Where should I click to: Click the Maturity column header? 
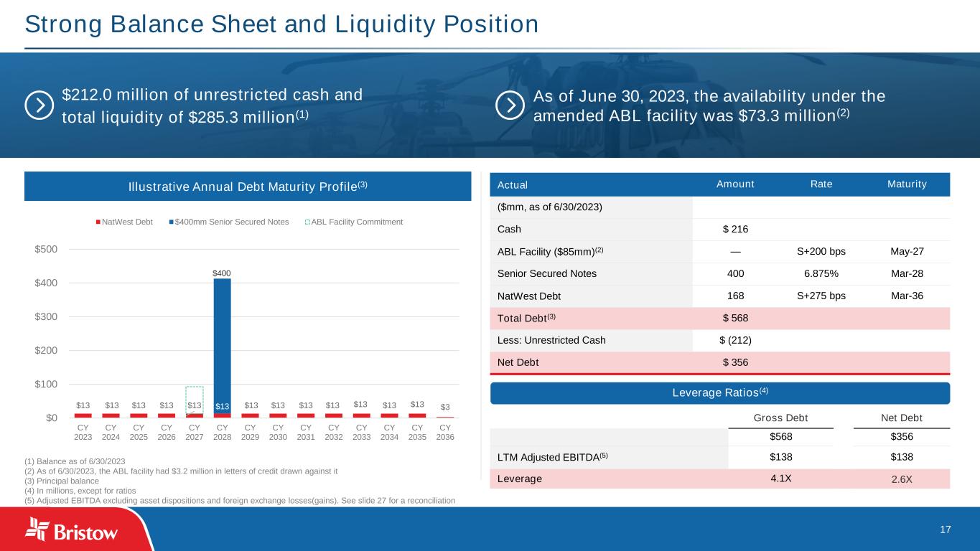click(x=905, y=184)
